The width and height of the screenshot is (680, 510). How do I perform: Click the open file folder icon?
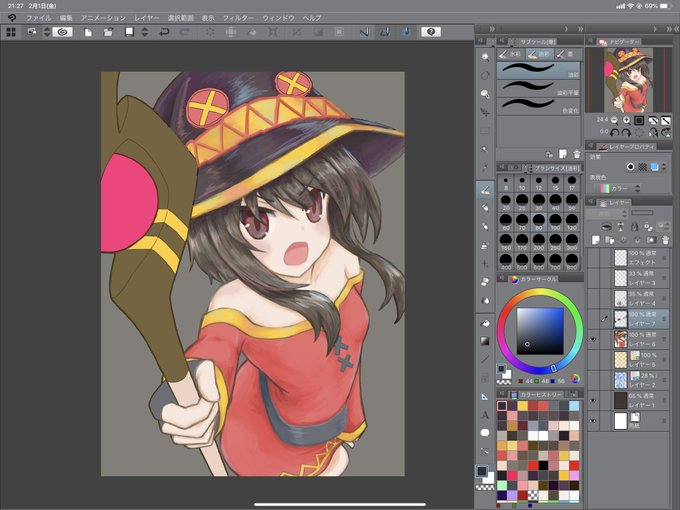pyautogui.click(x=108, y=32)
